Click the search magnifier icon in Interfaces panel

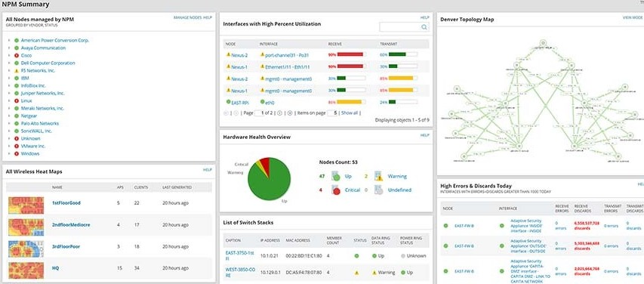point(424,27)
